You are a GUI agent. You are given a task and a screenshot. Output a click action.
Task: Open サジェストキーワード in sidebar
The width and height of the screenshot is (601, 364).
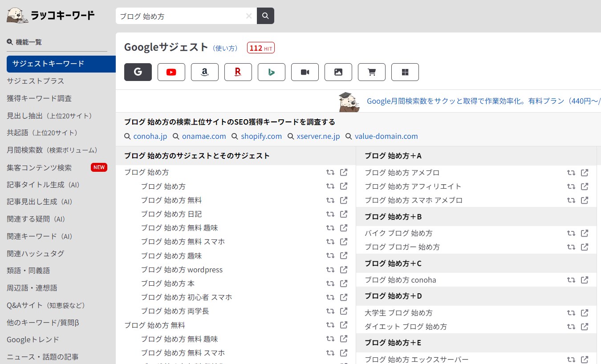pyautogui.click(x=61, y=64)
